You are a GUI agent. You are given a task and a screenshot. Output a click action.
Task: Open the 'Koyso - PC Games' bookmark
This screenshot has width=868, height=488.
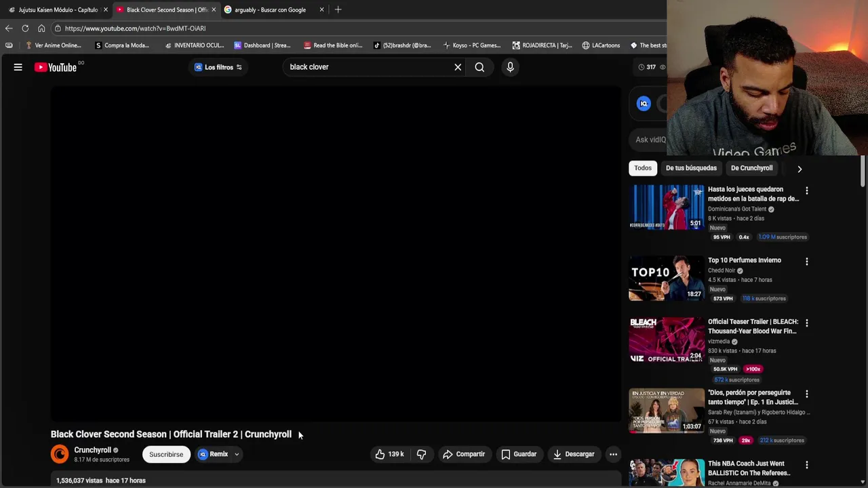[472, 45]
